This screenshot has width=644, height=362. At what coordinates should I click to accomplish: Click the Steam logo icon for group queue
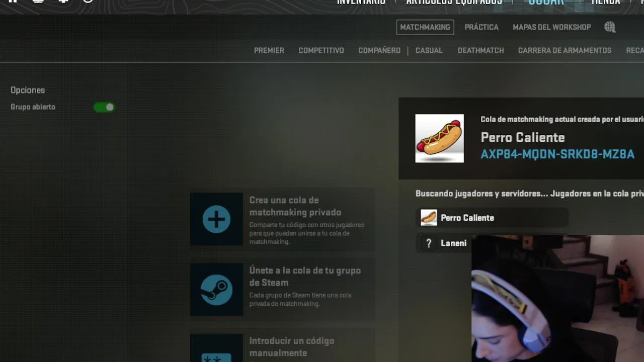click(x=216, y=290)
